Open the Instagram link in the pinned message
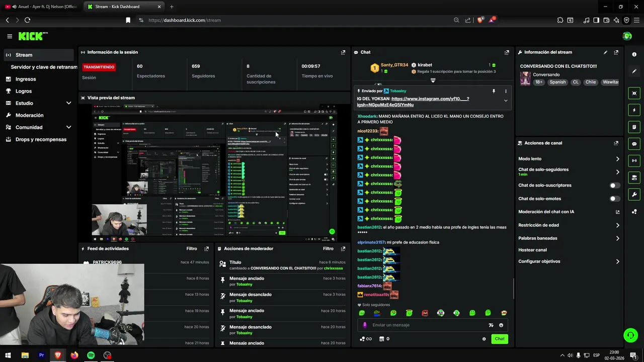The height and width of the screenshot is (362, 644). click(413, 102)
